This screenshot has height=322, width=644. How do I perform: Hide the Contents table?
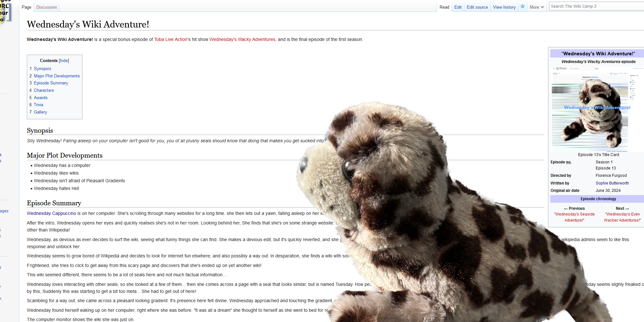pos(64,61)
